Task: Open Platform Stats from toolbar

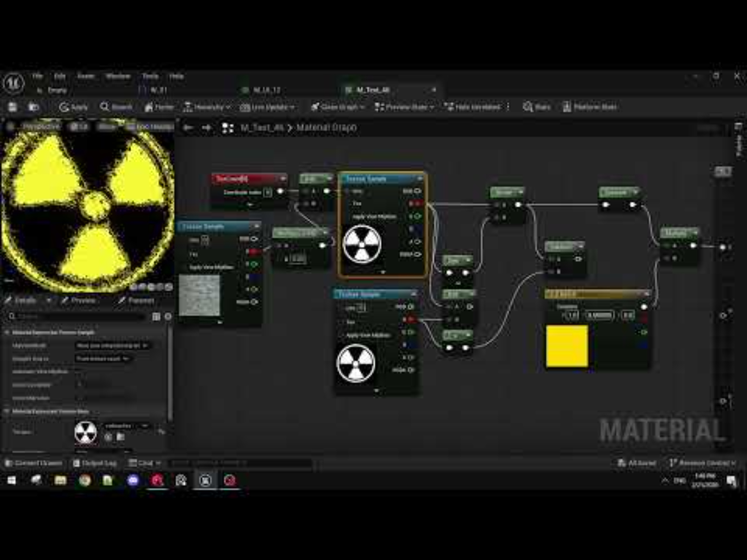Action: coord(590,107)
